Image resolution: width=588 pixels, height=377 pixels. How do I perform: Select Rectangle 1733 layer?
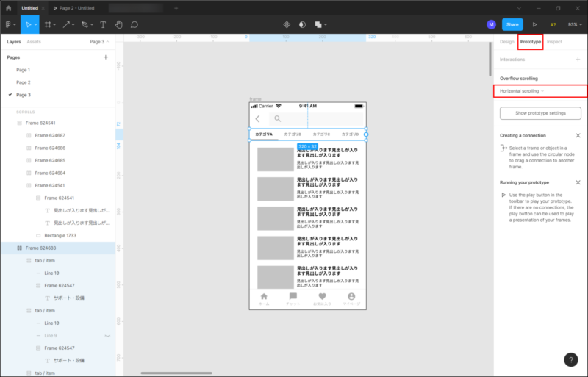pos(61,235)
